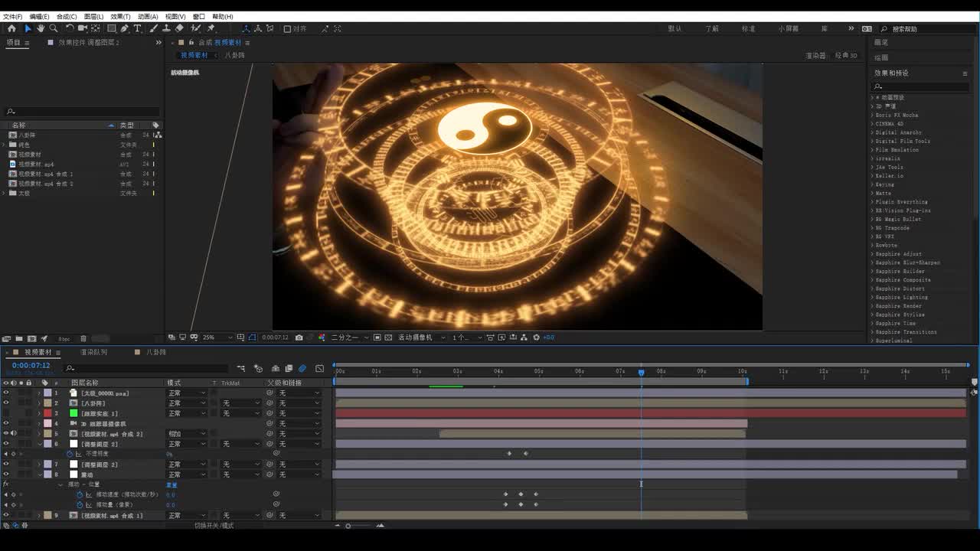Open the 效果(T) menu
This screenshot has height=551, width=980.
(x=120, y=16)
